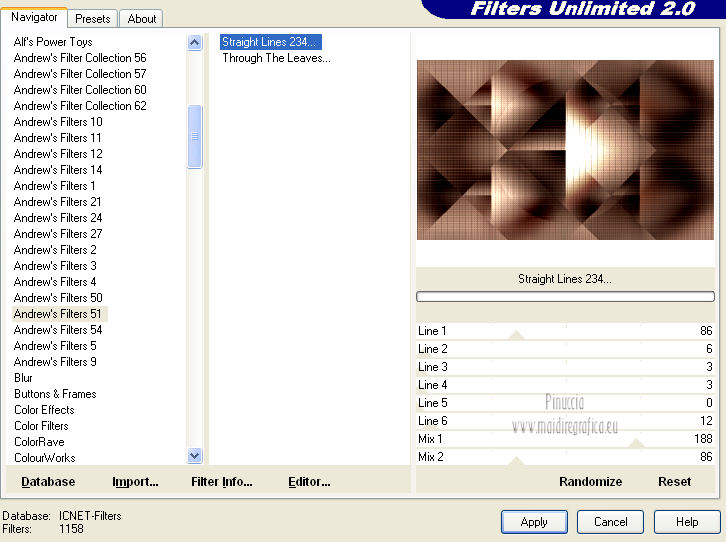
Task: Select Andrew's Filters 1 entry
Action: [x=54, y=186]
